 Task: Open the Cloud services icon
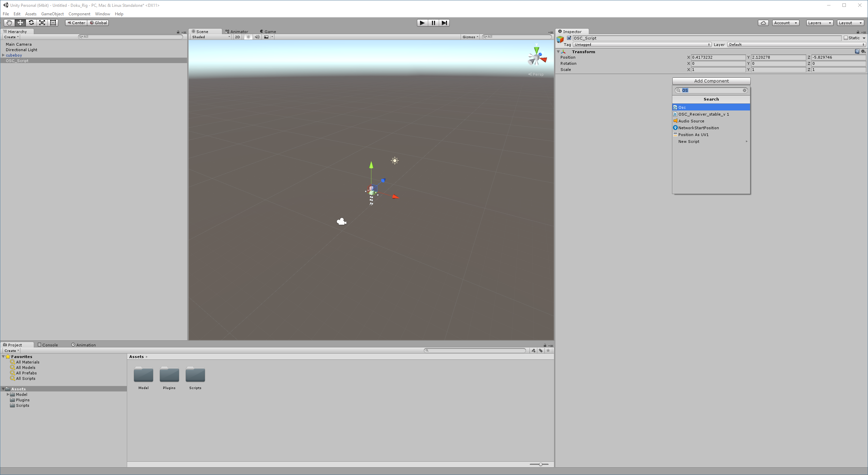[x=763, y=23]
